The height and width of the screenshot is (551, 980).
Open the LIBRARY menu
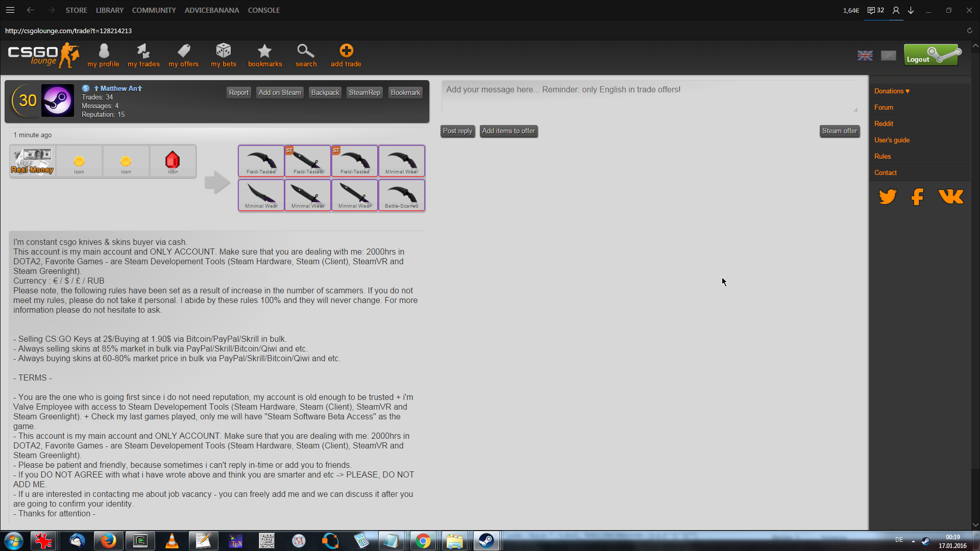click(110, 10)
